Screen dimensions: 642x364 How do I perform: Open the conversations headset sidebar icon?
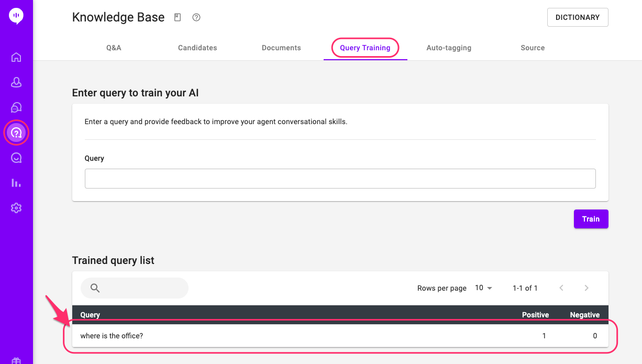click(16, 107)
